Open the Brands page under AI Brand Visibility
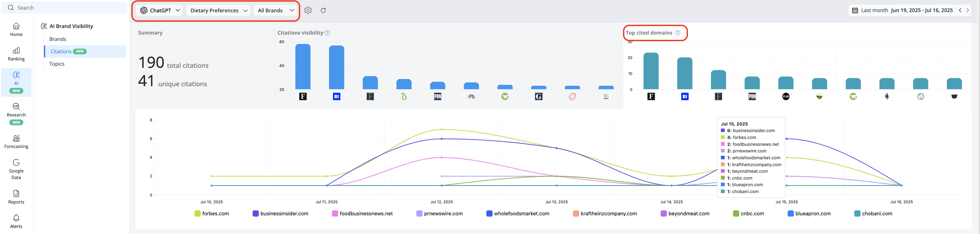 (x=58, y=39)
